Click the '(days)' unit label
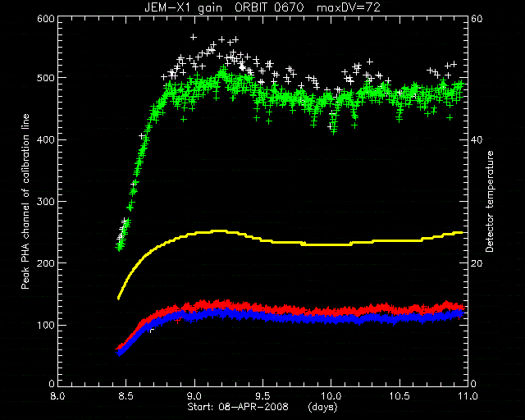 (322, 407)
